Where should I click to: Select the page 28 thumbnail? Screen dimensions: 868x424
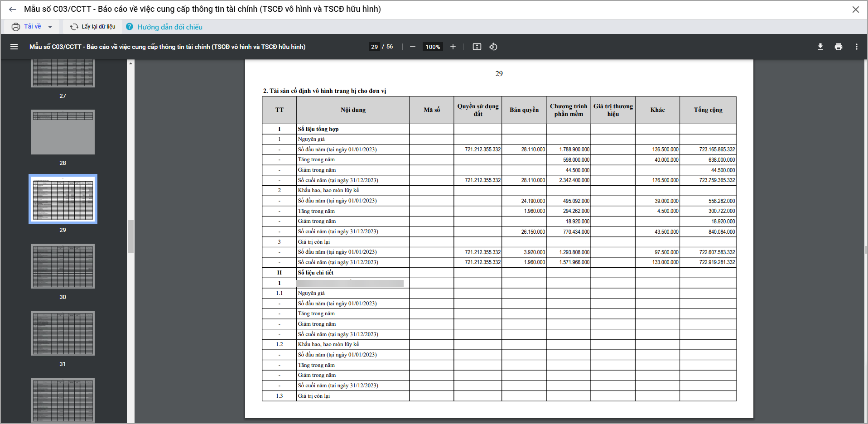[x=63, y=132]
